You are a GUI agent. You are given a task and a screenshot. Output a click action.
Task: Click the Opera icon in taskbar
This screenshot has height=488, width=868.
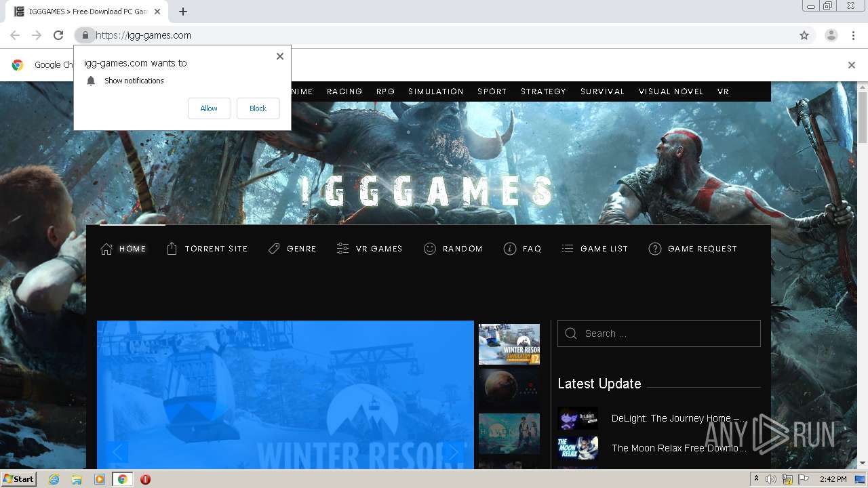145,479
